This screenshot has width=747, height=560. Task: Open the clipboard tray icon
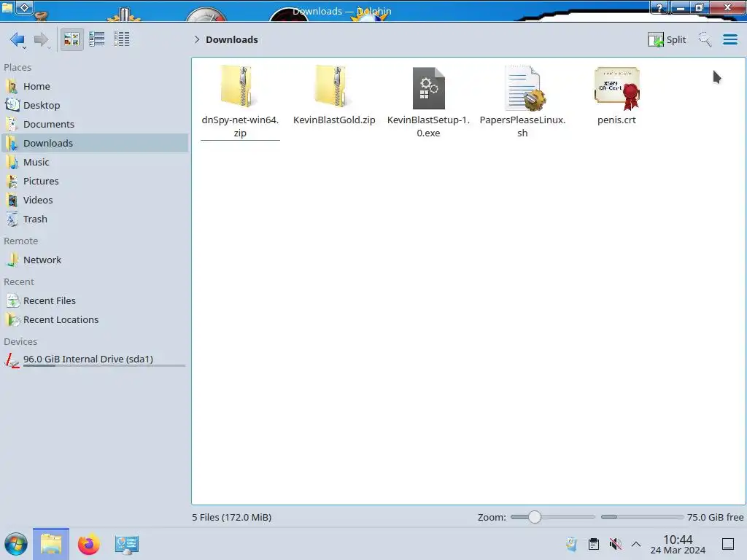point(594,544)
